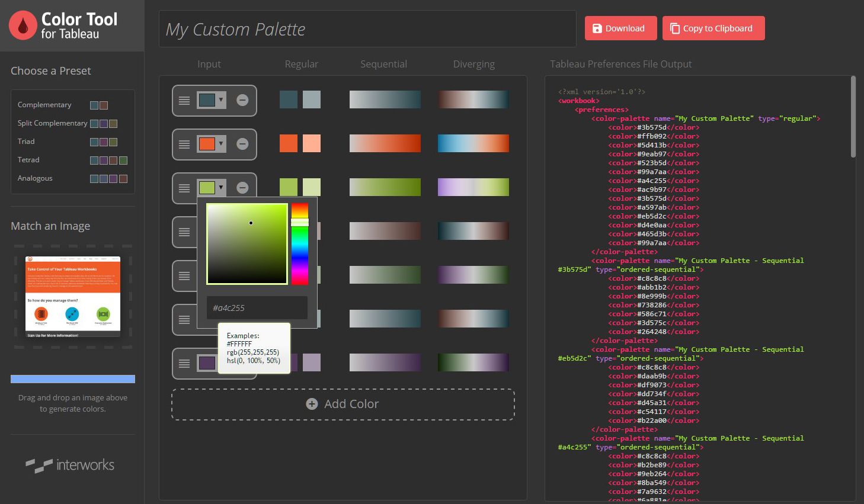
Task: Remove the teal color using its minus icon
Action: coord(242,100)
